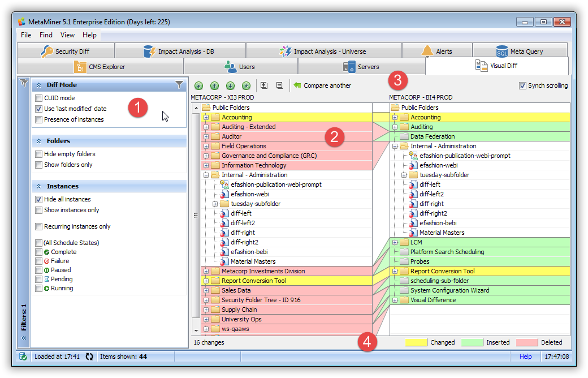The image size is (588, 378).
Task: Click the Failure state red icon
Action: click(46, 261)
